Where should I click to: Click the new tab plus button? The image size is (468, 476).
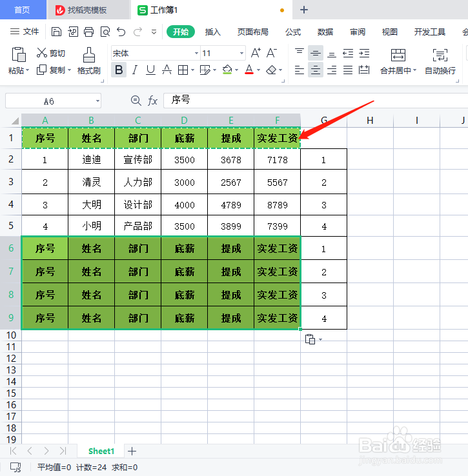click(304, 10)
